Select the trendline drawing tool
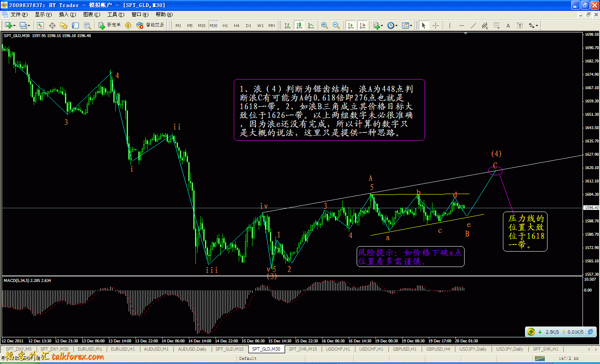 point(473,25)
